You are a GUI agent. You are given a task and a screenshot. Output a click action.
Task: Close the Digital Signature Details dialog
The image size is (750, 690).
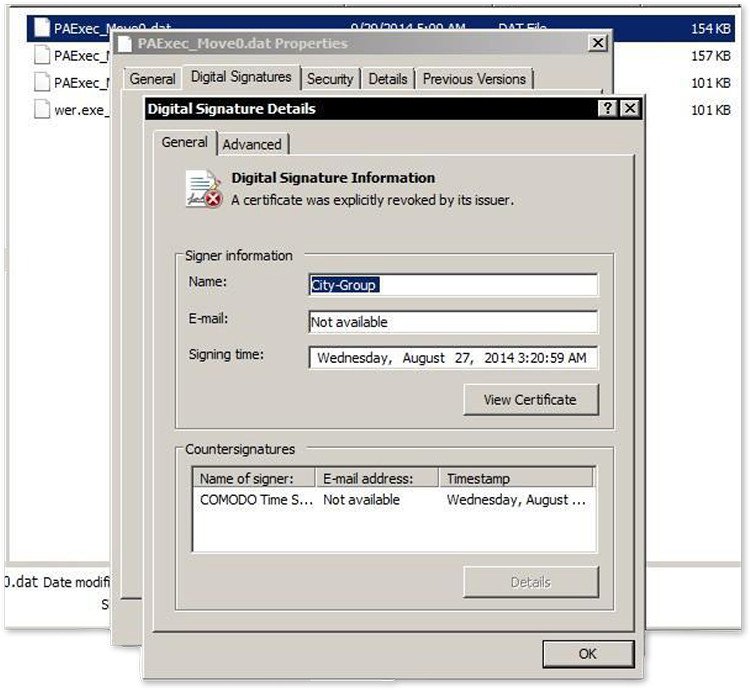coord(630,108)
